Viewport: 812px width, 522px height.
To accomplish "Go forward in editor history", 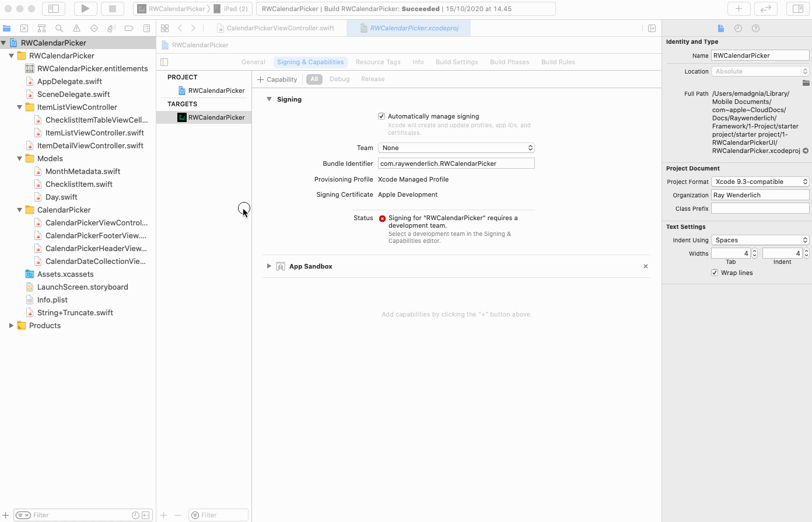I will point(193,28).
